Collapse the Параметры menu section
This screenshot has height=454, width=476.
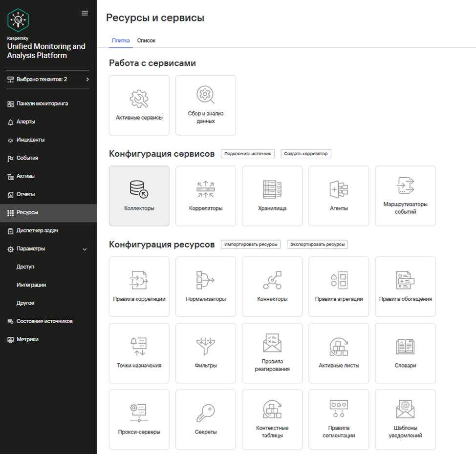[27, 249]
